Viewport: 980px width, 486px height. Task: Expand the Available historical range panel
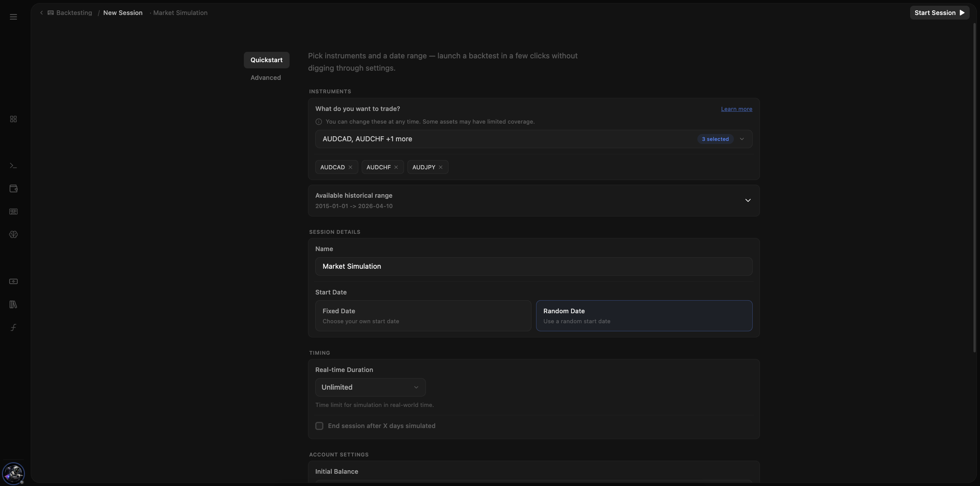534,200
